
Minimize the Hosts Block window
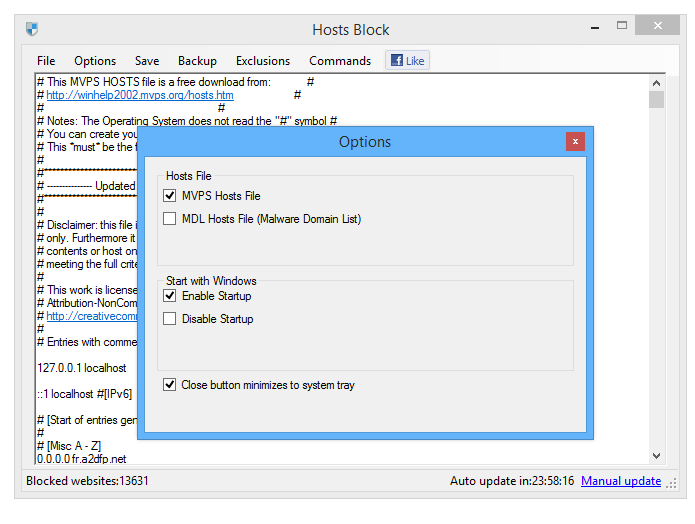pos(595,27)
